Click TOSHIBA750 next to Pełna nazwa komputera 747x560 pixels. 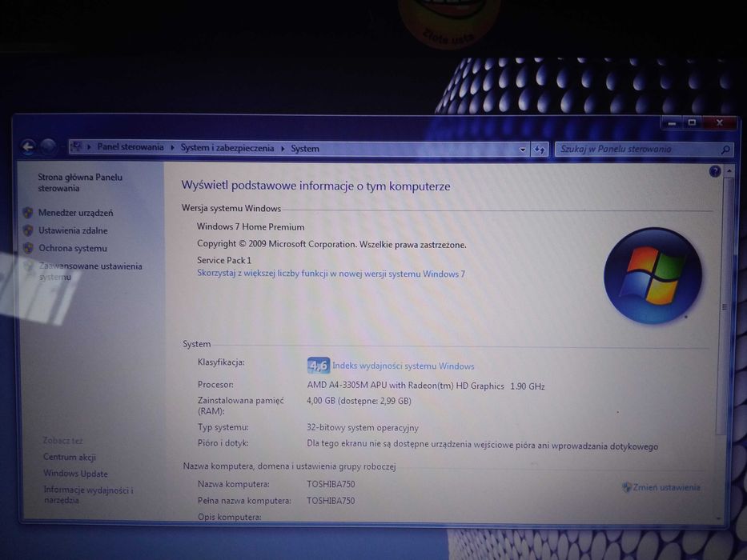click(x=331, y=501)
